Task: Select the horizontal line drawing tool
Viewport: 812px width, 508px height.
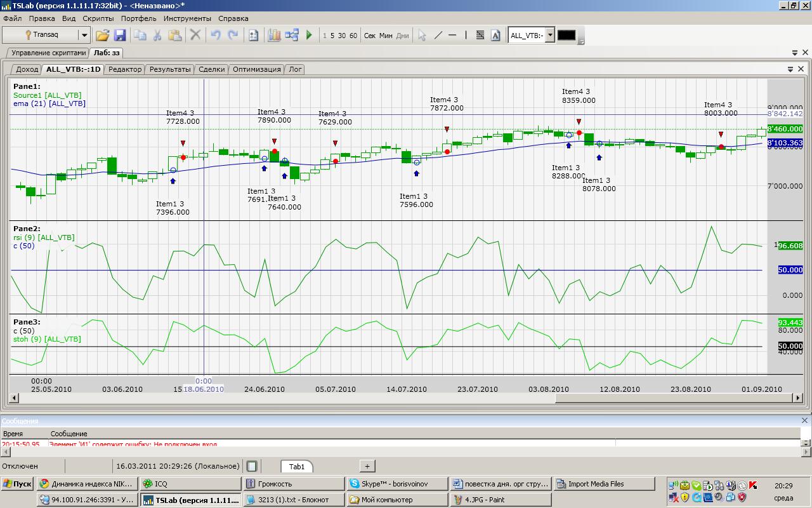Action: tap(452, 36)
